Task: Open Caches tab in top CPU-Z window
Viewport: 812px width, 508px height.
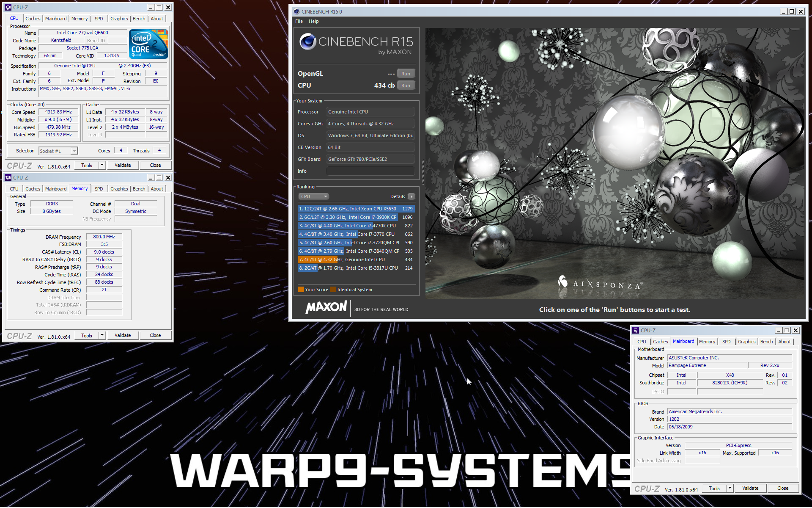Action: pyautogui.click(x=33, y=19)
